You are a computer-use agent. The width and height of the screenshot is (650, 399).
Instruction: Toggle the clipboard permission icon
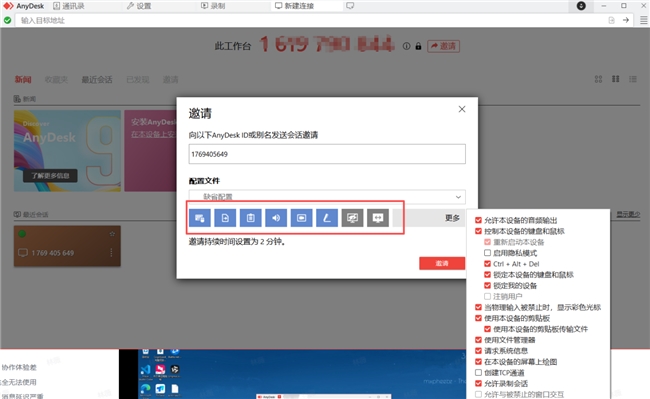[x=251, y=218]
